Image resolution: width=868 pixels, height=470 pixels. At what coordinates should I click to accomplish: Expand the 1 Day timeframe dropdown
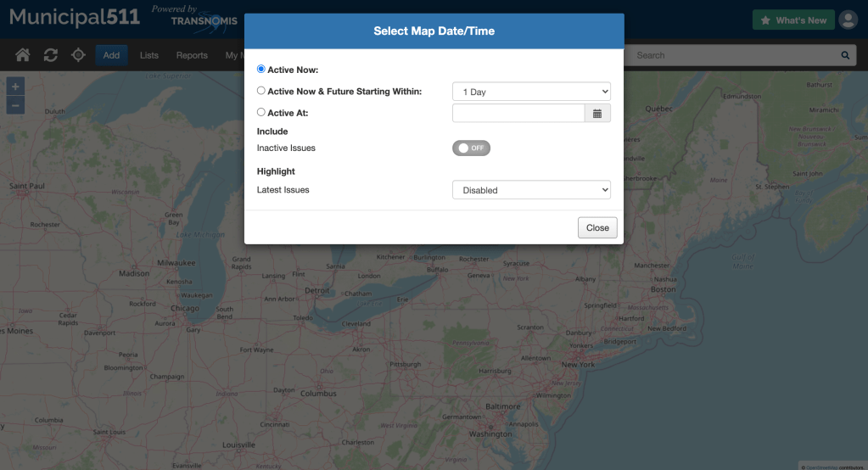pyautogui.click(x=531, y=92)
